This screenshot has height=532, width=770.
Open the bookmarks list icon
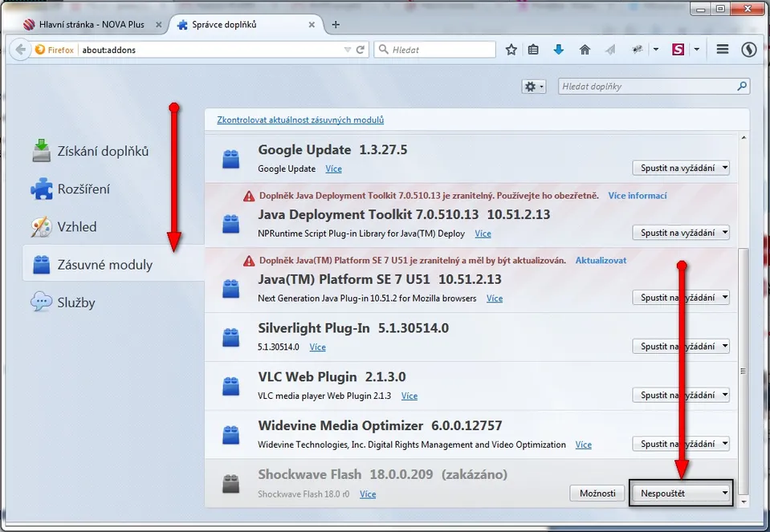(533, 50)
